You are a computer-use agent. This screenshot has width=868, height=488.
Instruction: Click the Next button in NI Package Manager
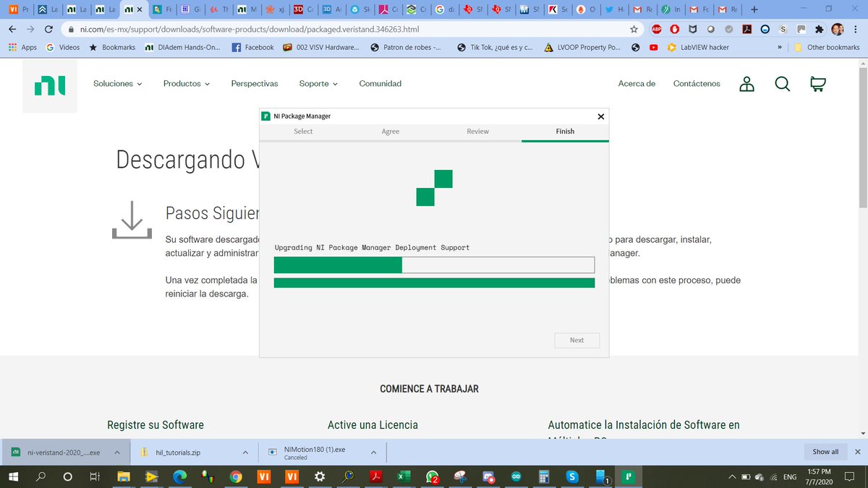pos(576,340)
